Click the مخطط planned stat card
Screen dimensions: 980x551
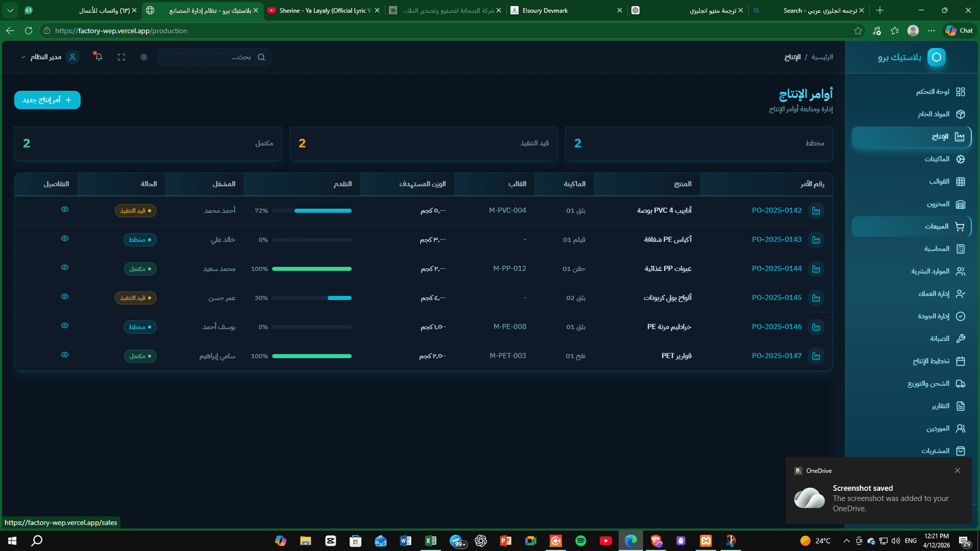(x=699, y=143)
